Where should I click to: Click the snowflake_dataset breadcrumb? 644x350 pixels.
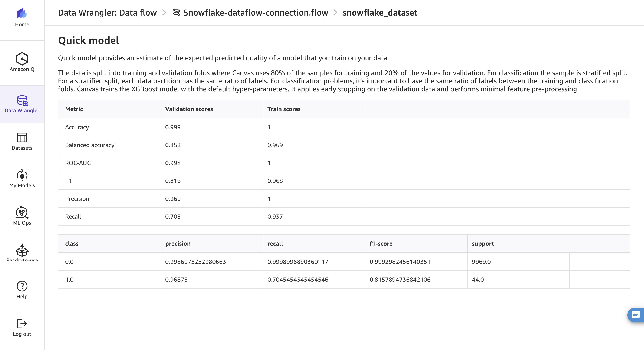(x=380, y=13)
